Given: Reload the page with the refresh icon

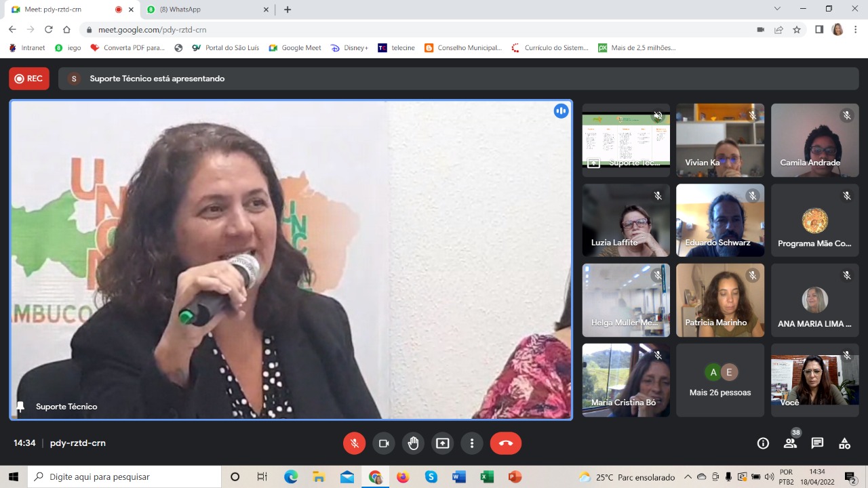Looking at the screenshot, I should pyautogui.click(x=49, y=30).
